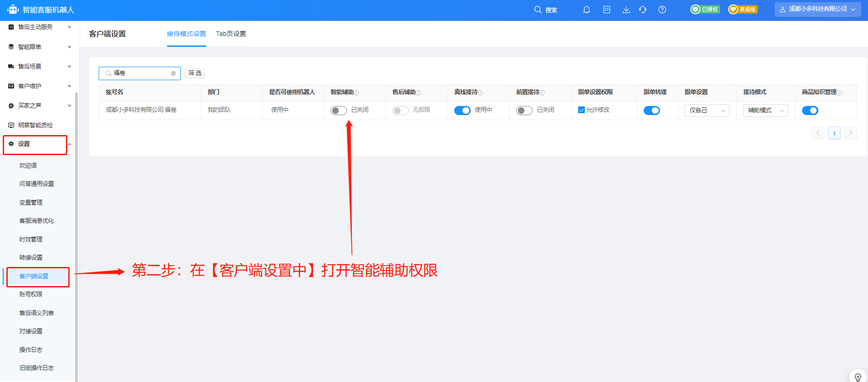The height and width of the screenshot is (382, 868).
Task: Click the 售后辅助 info tooltip icon
Action: (419, 93)
